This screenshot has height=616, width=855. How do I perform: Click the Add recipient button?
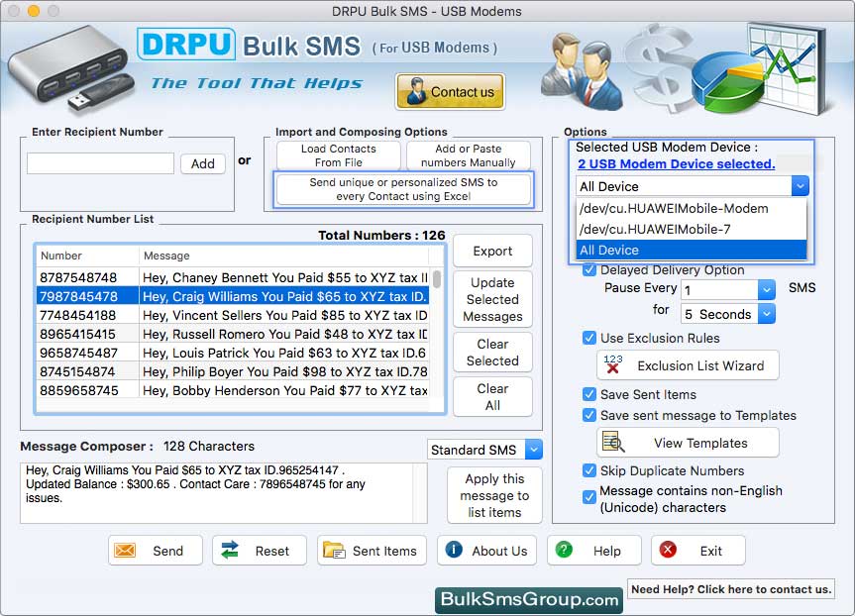click(x=203, y=163)
